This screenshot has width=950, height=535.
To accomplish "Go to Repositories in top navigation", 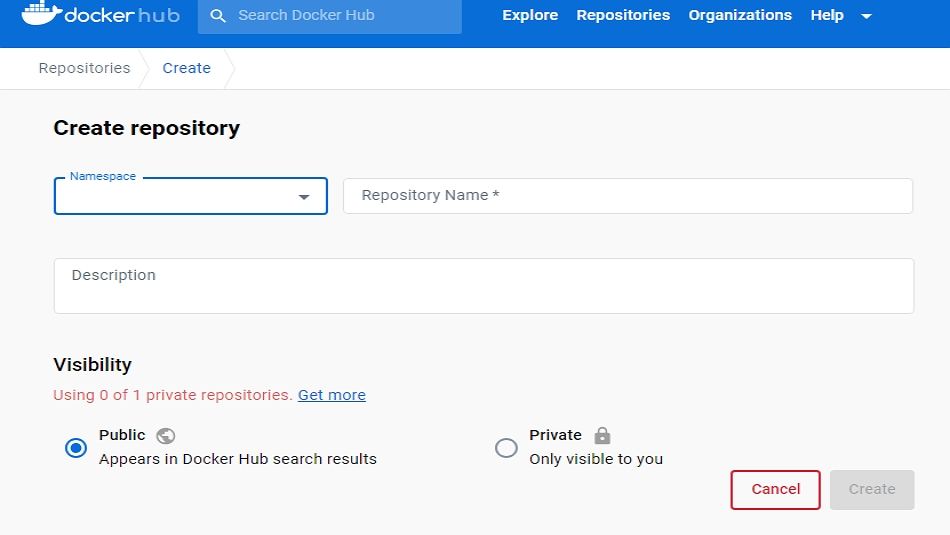I will (x=623, y=15).
